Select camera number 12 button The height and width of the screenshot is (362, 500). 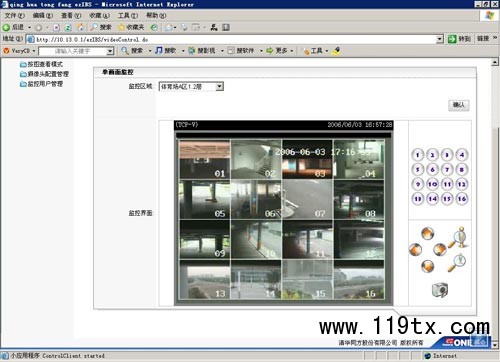point(462,184)
